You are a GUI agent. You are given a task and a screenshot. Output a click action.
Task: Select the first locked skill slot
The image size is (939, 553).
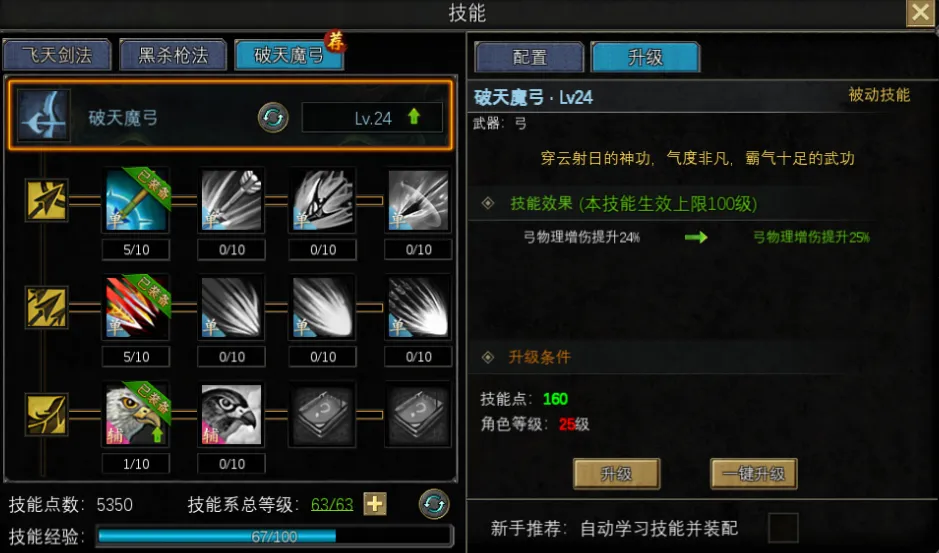323,415
